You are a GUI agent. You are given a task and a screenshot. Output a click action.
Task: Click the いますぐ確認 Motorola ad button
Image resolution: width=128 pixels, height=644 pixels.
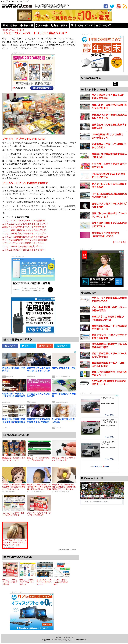click(x=40, y=330)
